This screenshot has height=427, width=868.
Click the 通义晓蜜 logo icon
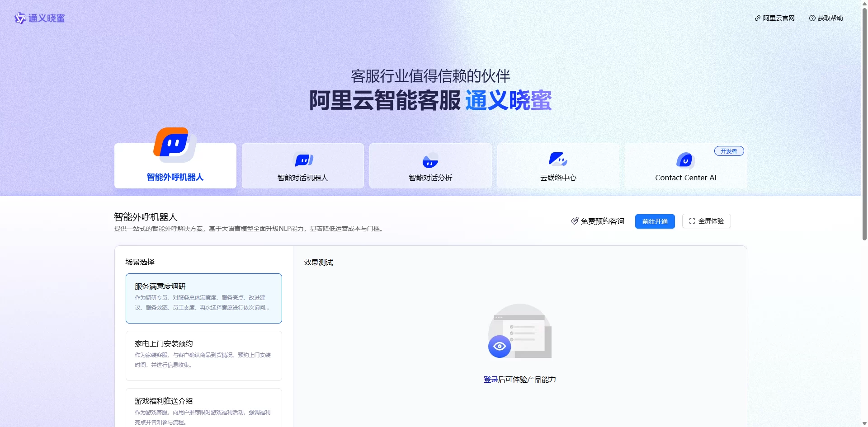[20, 18]
